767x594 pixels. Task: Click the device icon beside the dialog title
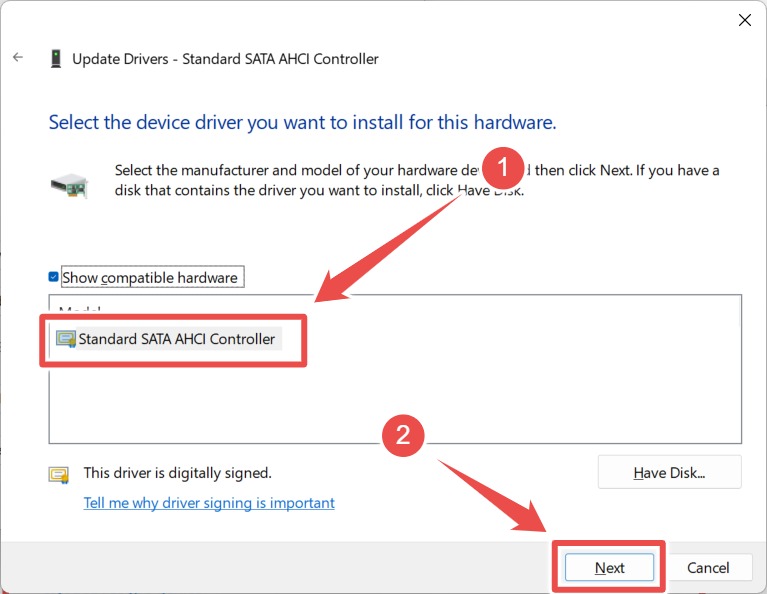click(56, 59)
